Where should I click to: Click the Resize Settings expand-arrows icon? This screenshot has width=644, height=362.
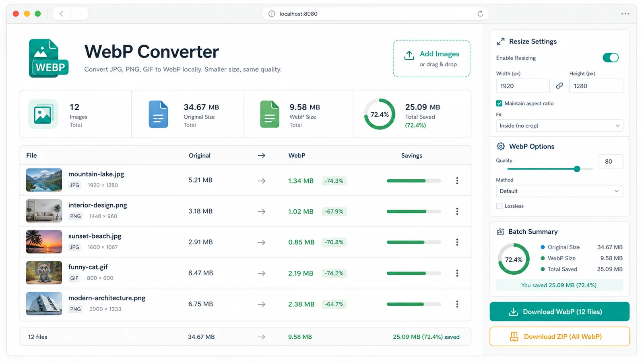click(x=501, y=41)
